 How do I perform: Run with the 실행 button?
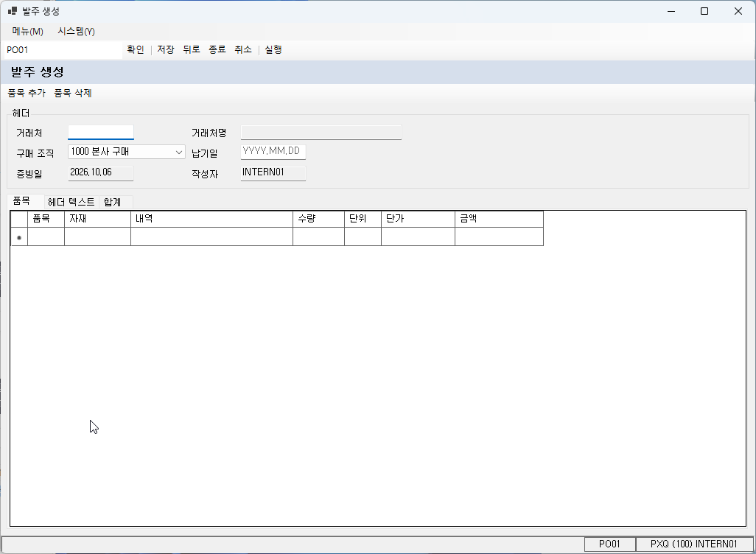[x=273, y=49]
